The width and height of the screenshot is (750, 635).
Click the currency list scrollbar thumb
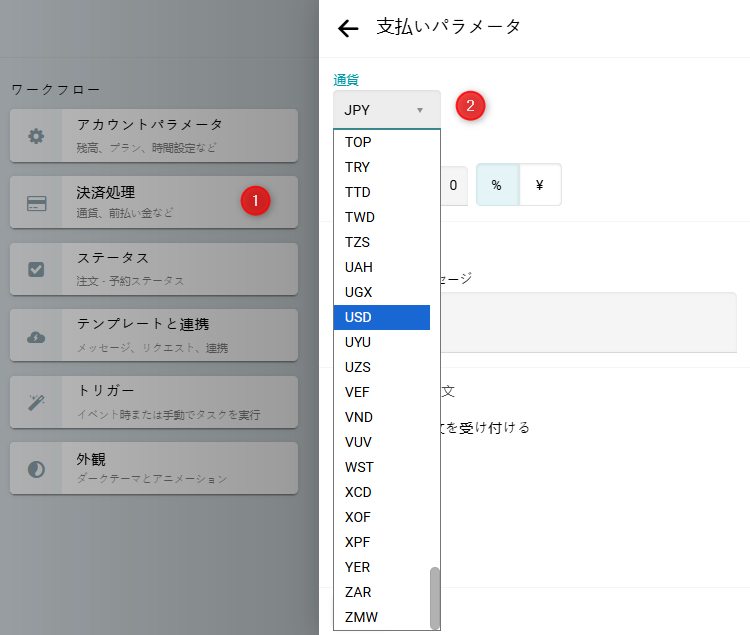[x=434, y=597]
